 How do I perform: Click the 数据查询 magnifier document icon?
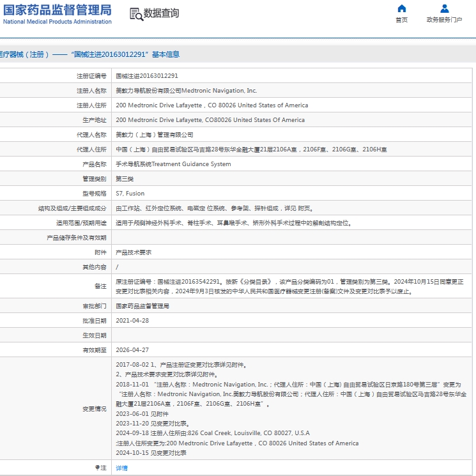[136, 14]
